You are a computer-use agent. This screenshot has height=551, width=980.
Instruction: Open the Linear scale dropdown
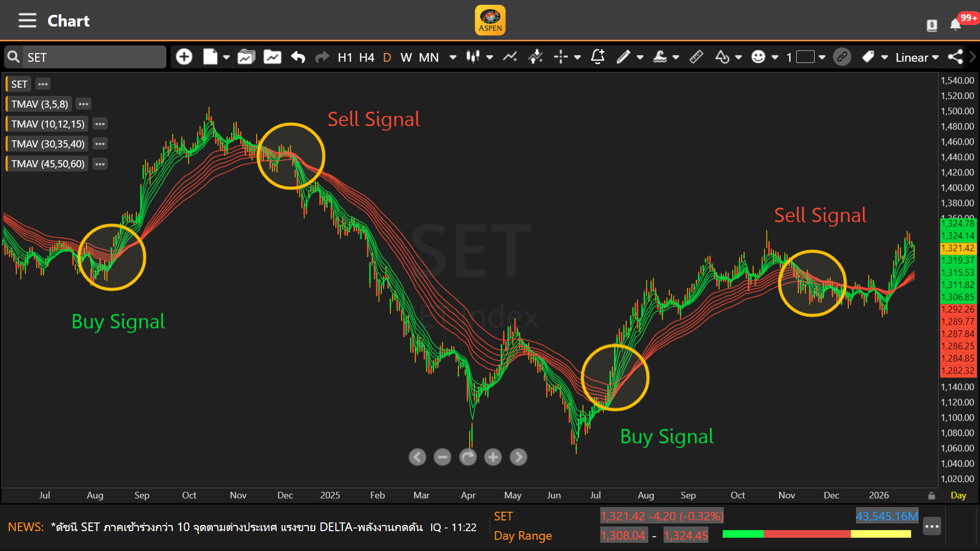pyautogui.click(x=917, y=57)
